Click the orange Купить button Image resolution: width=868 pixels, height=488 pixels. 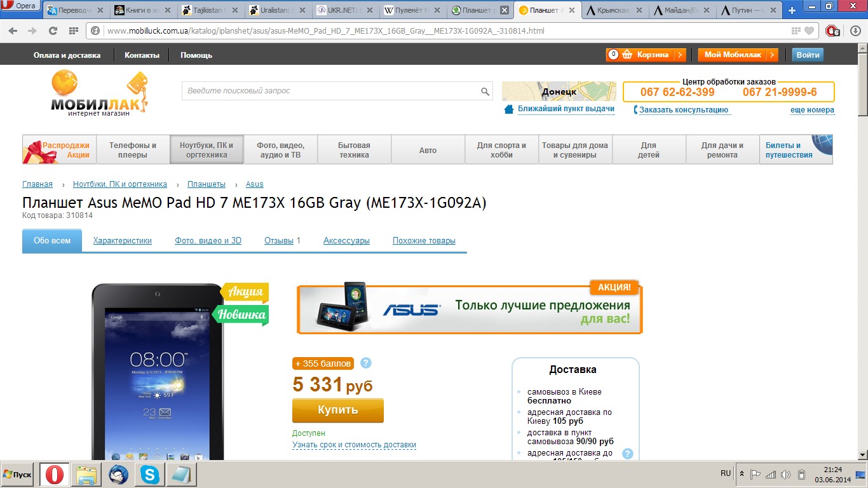pos(338,410)
